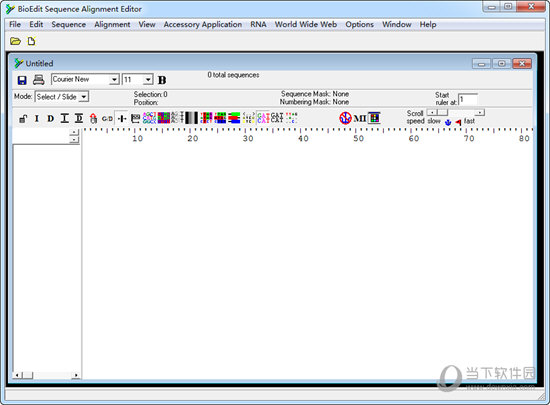Open the Mode Select / Slide dropdown

coord(84,97)
